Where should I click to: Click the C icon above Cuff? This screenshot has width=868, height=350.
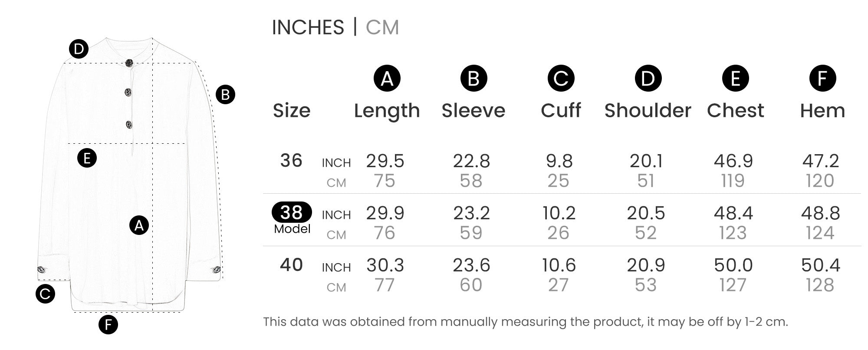(561, 78)
